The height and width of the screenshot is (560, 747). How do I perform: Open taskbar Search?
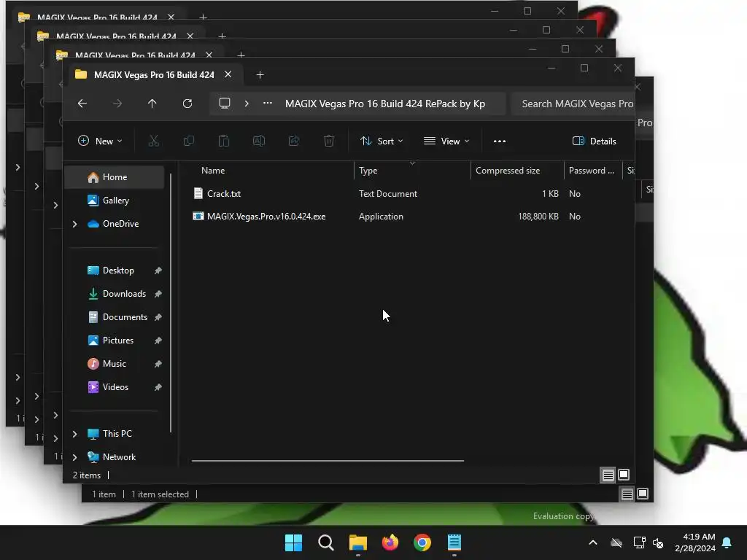[x=326, y=542]
